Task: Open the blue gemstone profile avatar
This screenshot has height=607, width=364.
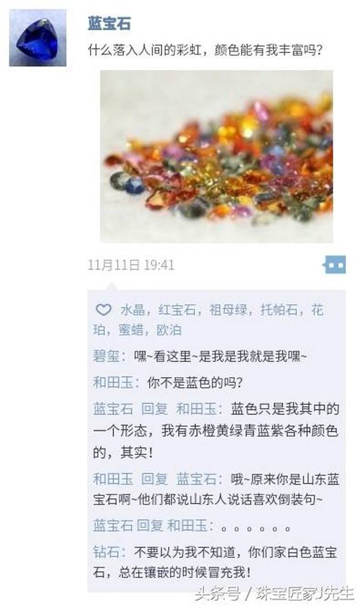Action: pos(38,38)
